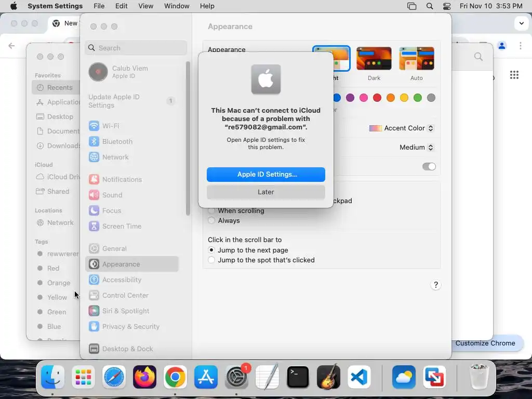
Task: Open Privacy & Security settings
Action: point(132,327)
